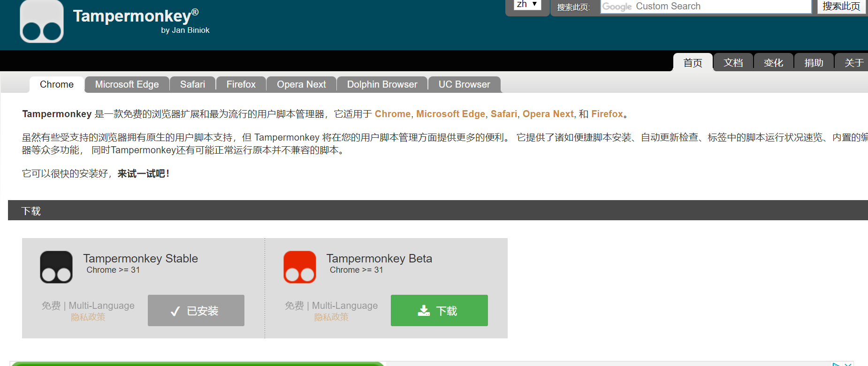Viewport: 868px width, 366px height.
Task: Click the Tampermonkey Beta title text
Action: point(379,259)
